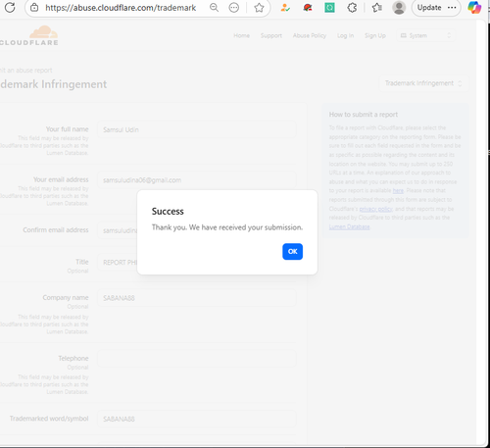The image size is (490, 448).
Task: Open the more options circle icon in address bar
Action: (234, 8)
